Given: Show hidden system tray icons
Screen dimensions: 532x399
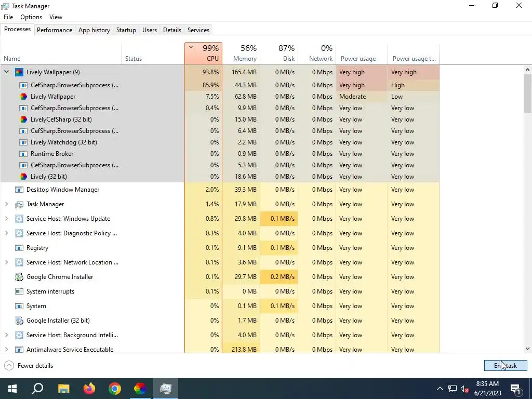Looking at the screenshot, I should point(440,389).
